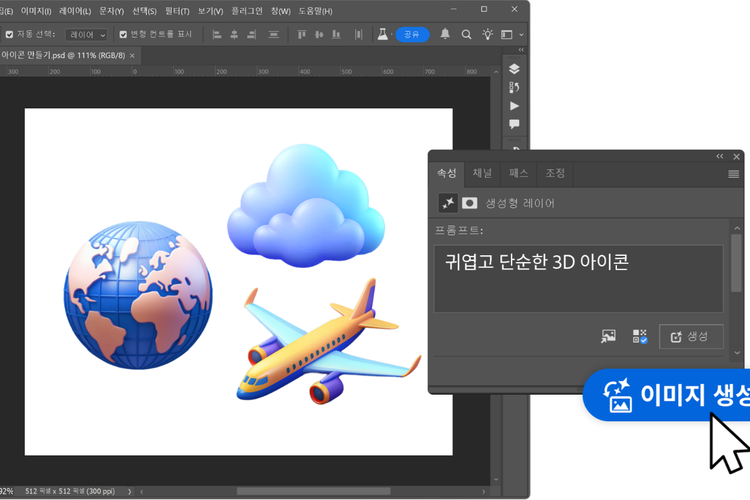Click the reference image icon

[608, 336]
